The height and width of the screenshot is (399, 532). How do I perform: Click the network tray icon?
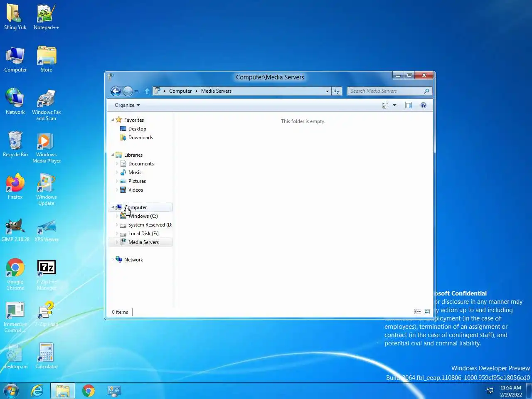[490, 391]
